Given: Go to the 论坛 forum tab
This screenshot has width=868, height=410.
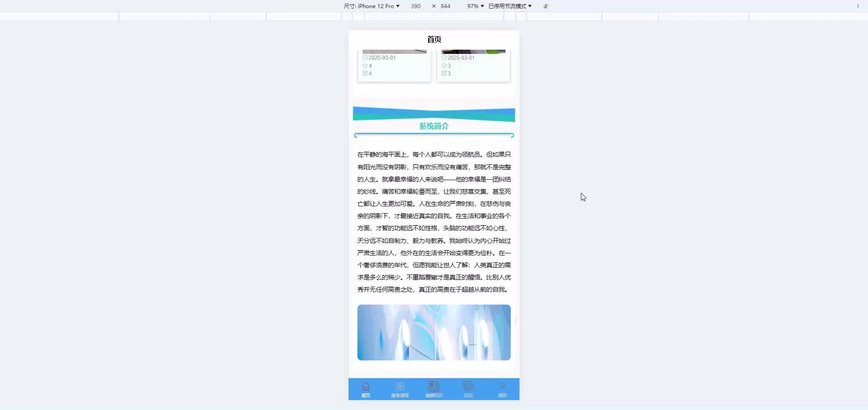Looking at the screenshot, I should point(468,390).
